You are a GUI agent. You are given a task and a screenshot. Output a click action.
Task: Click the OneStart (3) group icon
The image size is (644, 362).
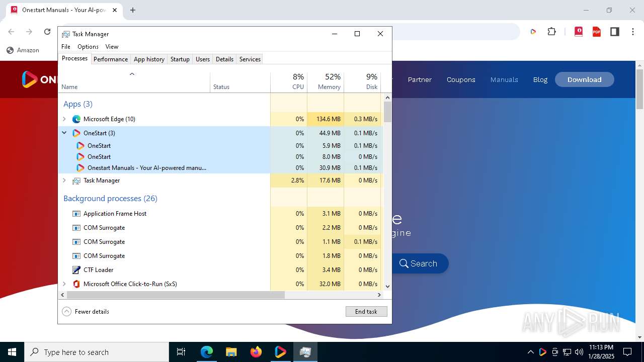(76, 133)
